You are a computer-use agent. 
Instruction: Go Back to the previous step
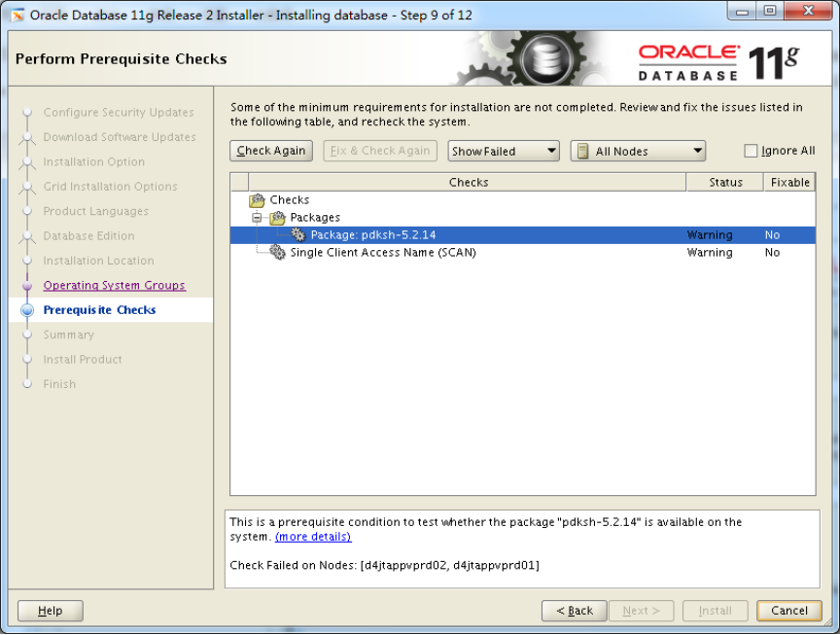coord(575,611)
